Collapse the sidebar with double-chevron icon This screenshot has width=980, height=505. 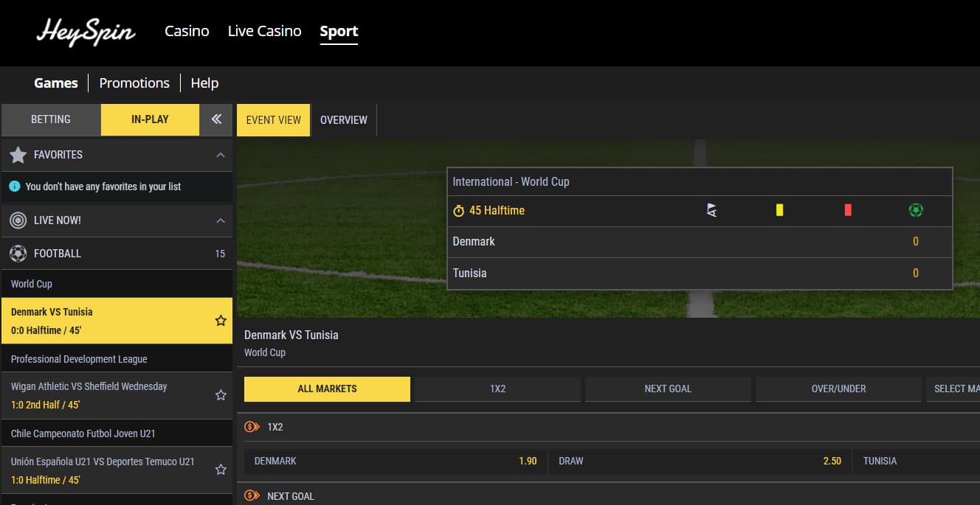(216, 119)
